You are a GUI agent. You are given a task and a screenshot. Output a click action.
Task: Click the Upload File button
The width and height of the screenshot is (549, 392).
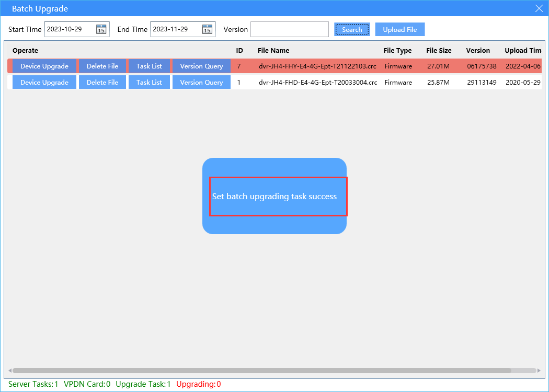point(400,29)
